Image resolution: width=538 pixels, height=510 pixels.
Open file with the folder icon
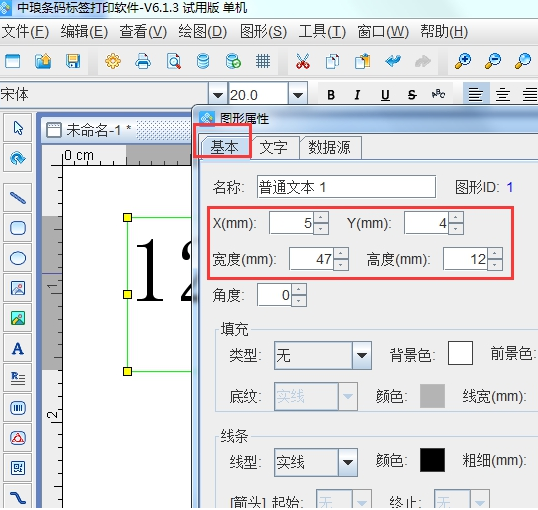(43, 62)
